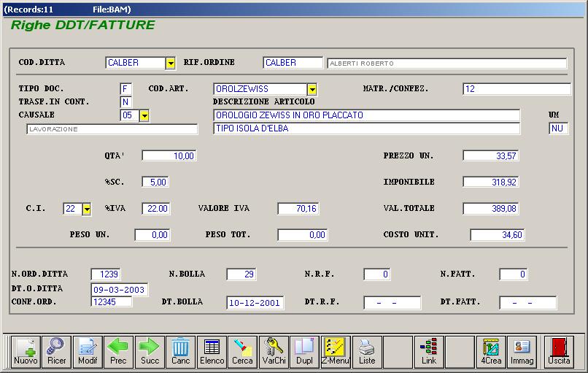Click the Modif edit record icon
The width and height of the screenshot is (588, 373).
tap(88, 352)
